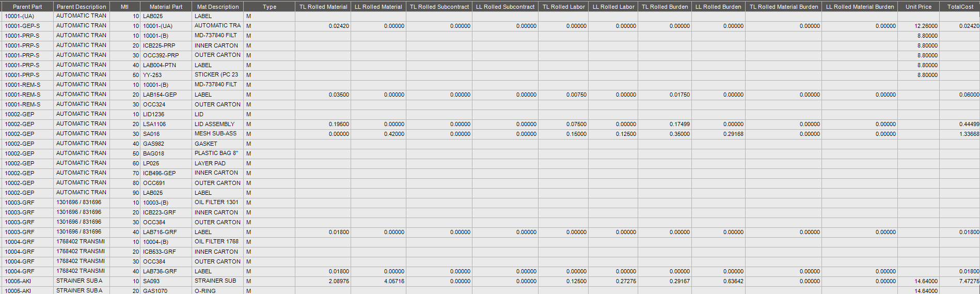
Task: Click material part cell SA093
Action: (x=166, y=281)
